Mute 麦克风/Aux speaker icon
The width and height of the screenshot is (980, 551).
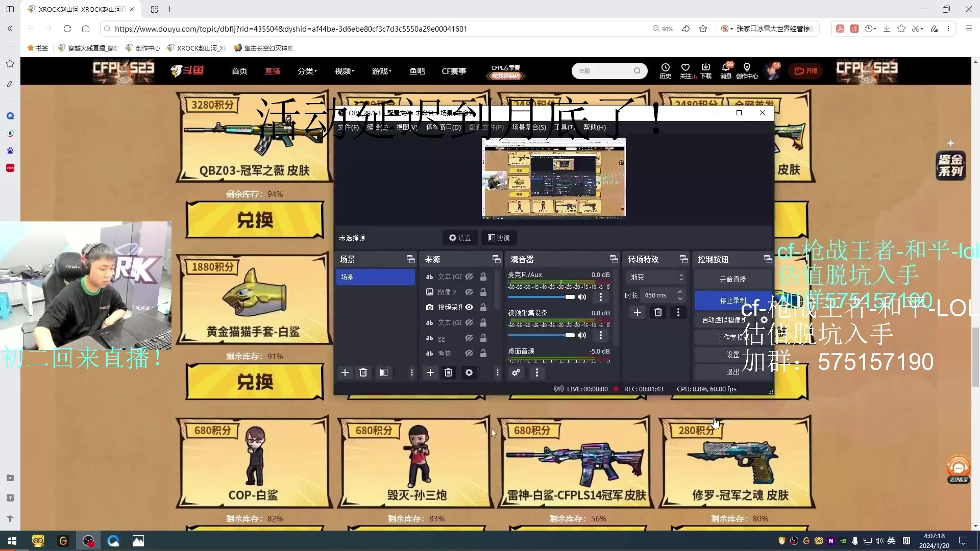[x=582, y=297]
